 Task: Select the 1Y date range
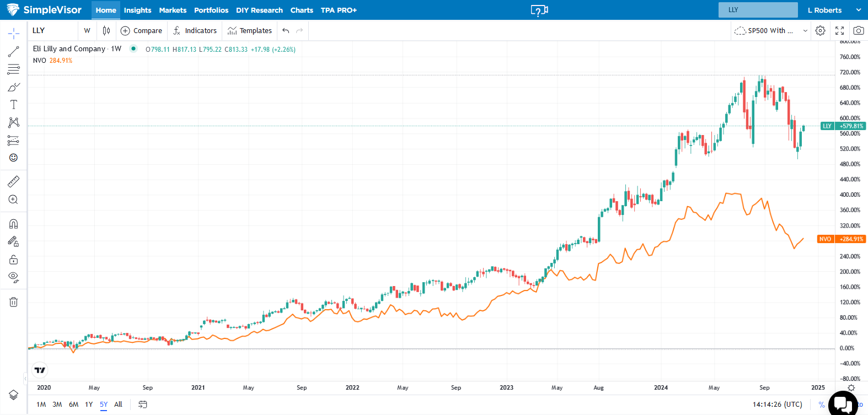pos(89,405)
